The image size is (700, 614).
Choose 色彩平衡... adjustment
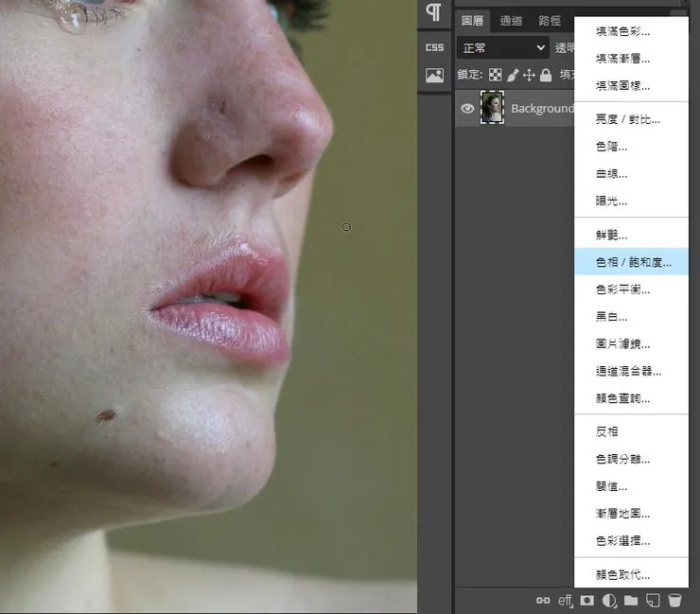tap(631, 289)
